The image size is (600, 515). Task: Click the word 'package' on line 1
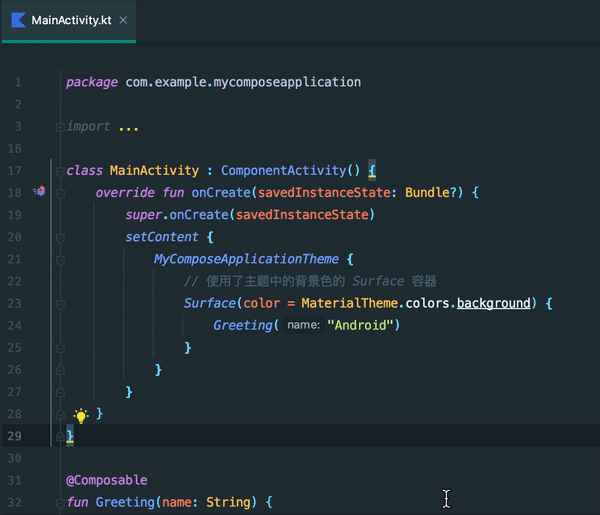pyautogui.click(x=92, y=82)
